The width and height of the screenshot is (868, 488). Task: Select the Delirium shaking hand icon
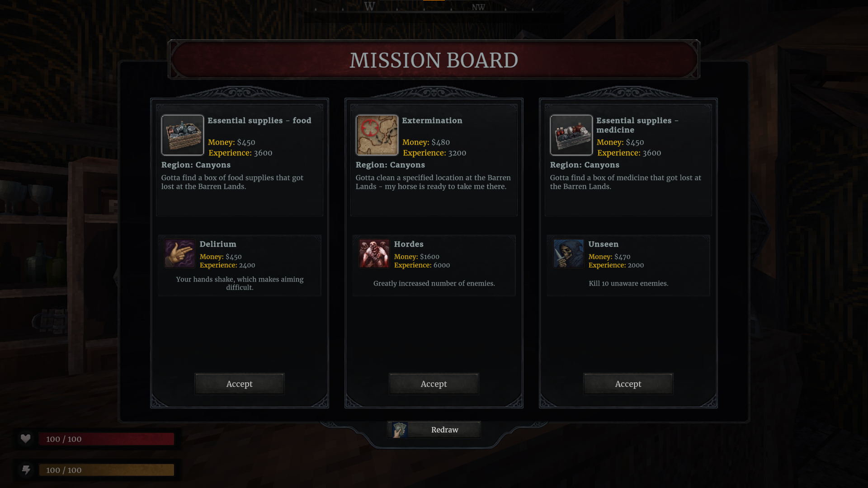pyautogui.click(x=180, y=253)
